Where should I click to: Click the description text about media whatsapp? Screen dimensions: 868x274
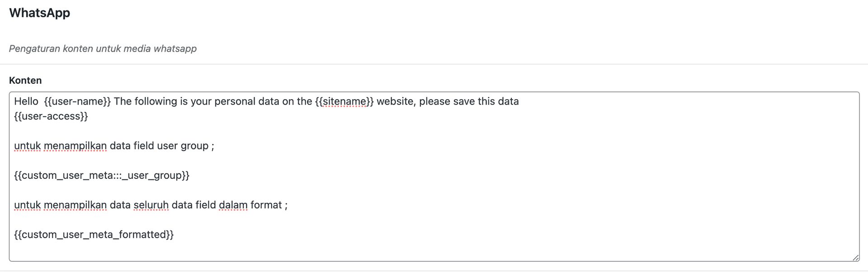pos(103,48)
